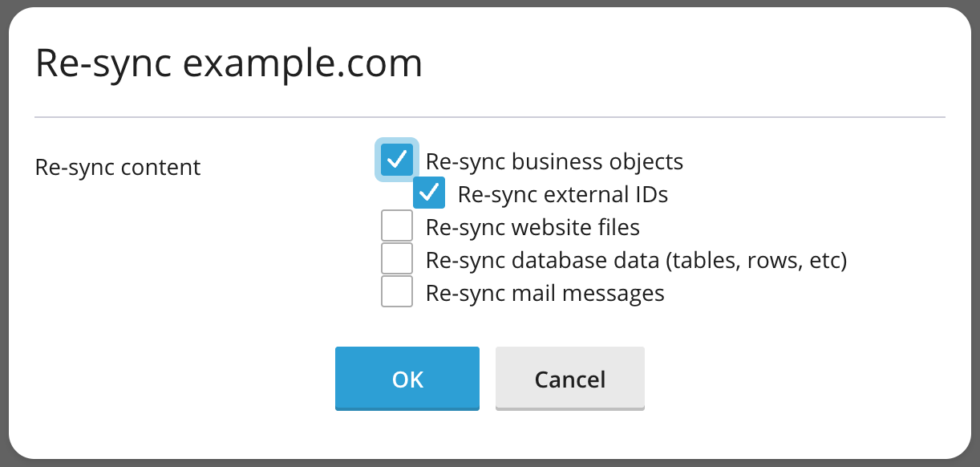Click the 'Re-sync website files' label text
This screenshot has height=467, width=980.
[x=533, y=227]
